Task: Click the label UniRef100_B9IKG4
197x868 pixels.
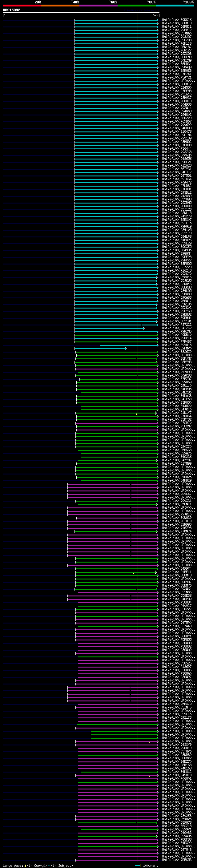Action: click(x=177, y=179)
